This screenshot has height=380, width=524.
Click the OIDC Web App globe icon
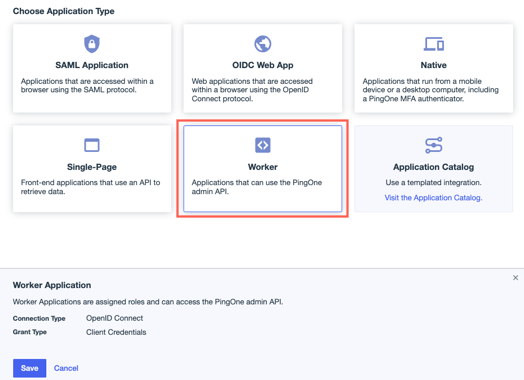pyautogui.click(x=263, y=44)
